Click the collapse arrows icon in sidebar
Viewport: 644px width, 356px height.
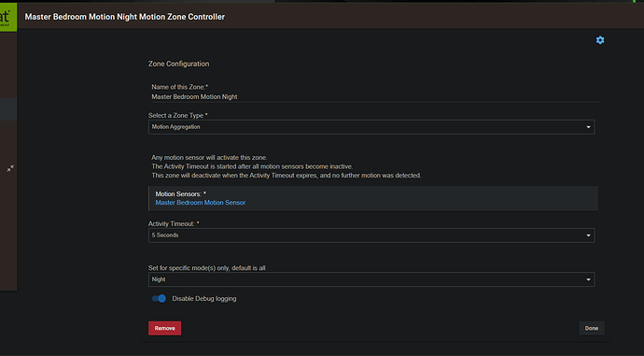[x=10, y=168]
